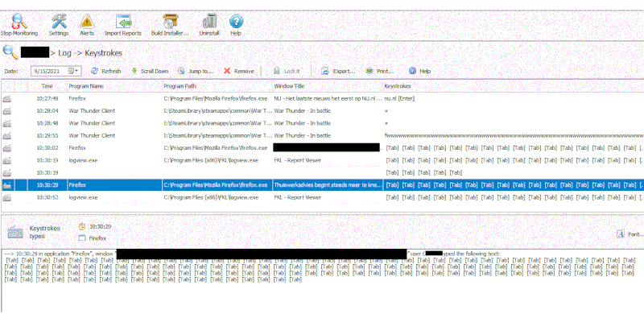
Task: Click the 'FKL - Report Viewer' title at 10:30:19
Action: [x=297, y=160]
